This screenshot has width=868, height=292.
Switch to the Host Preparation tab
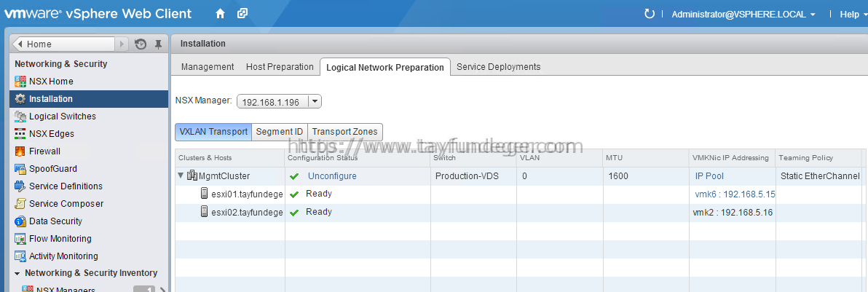[x=280, y=66]
